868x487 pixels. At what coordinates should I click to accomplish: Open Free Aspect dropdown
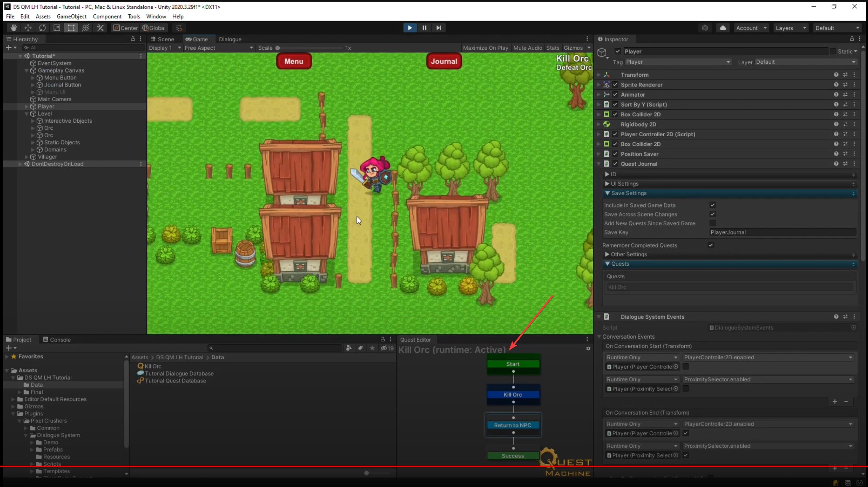(x=219, y=48)
